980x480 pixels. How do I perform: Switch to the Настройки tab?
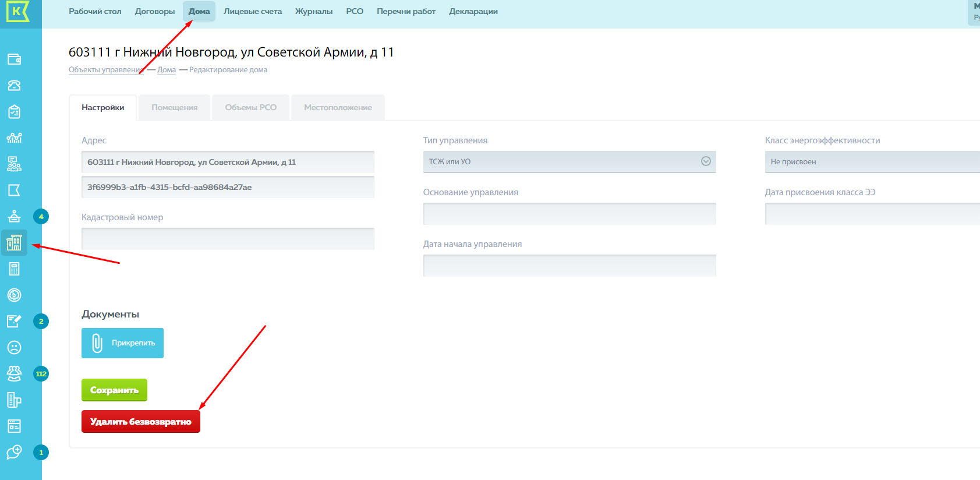click(x=103, y=108)
